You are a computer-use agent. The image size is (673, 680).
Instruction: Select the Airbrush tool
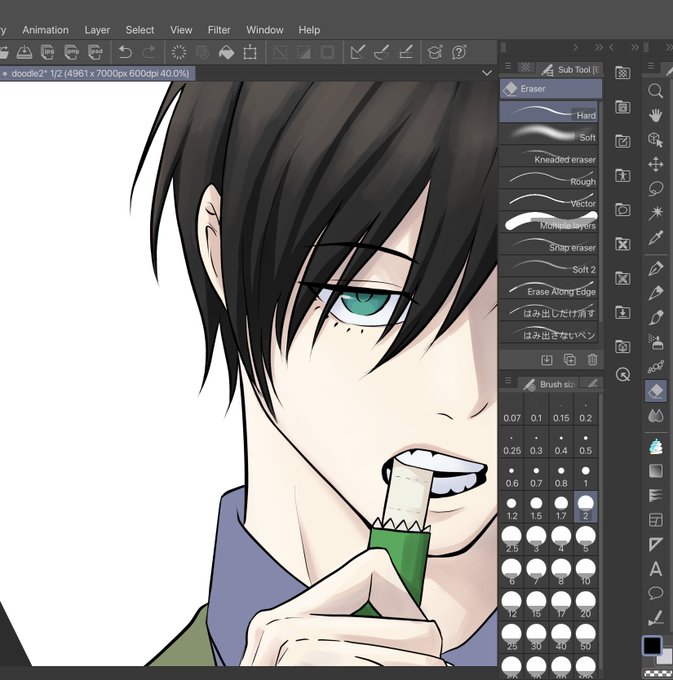click(656, 342)
